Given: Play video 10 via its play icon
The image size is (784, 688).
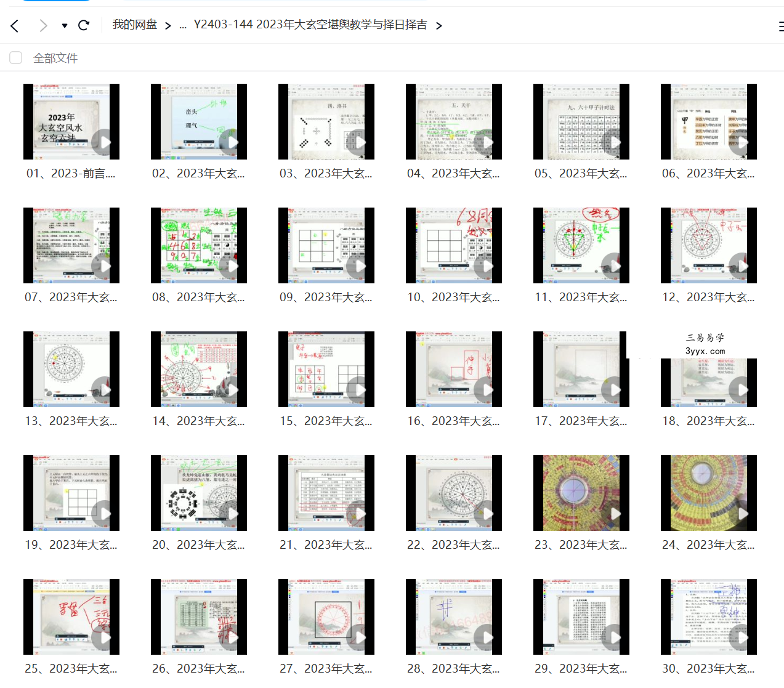Looking at the screenshot, I should [487, 266].
